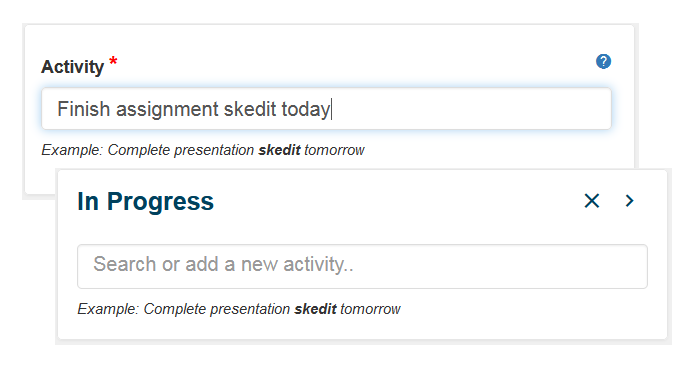This screenshot has height=371, width=698.
Task: Select 'tomorrow' in the In Progress example hint
Action: pos(370,309)
